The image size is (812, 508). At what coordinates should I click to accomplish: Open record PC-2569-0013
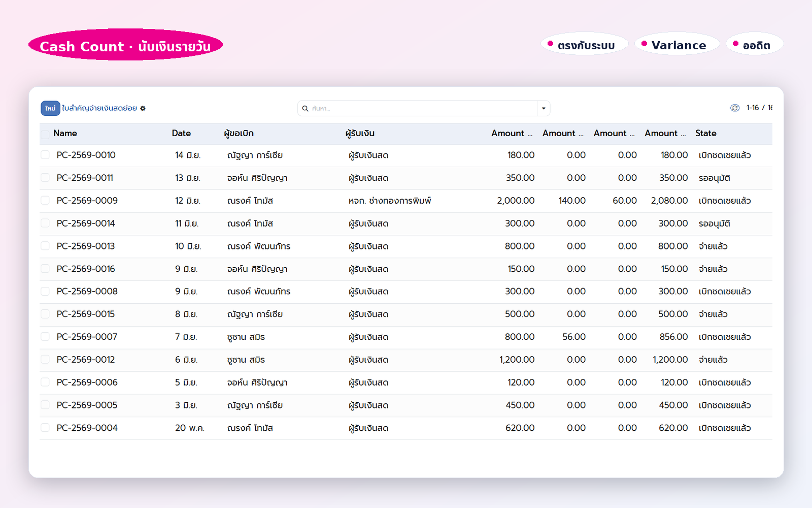tap(86, 246)
